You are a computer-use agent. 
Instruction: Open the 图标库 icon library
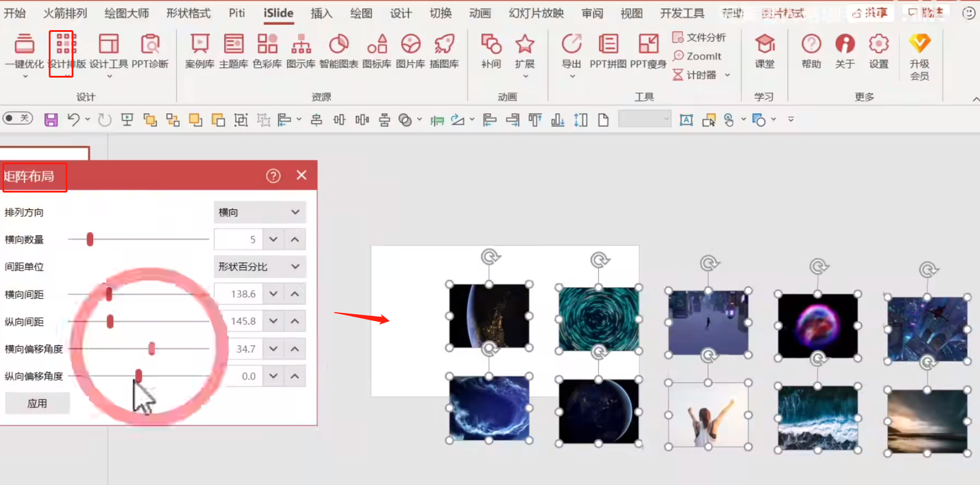point(377,52)
